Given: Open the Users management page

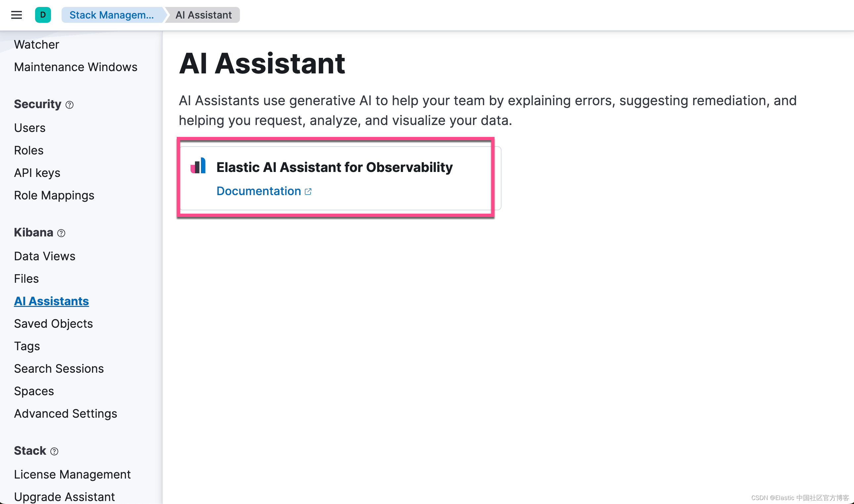Looking at the screenshot, I should tap(29, 128).
